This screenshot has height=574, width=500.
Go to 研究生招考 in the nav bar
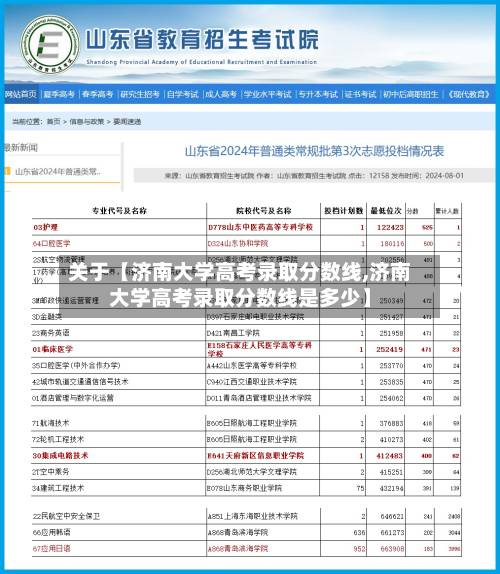[140, 94]
